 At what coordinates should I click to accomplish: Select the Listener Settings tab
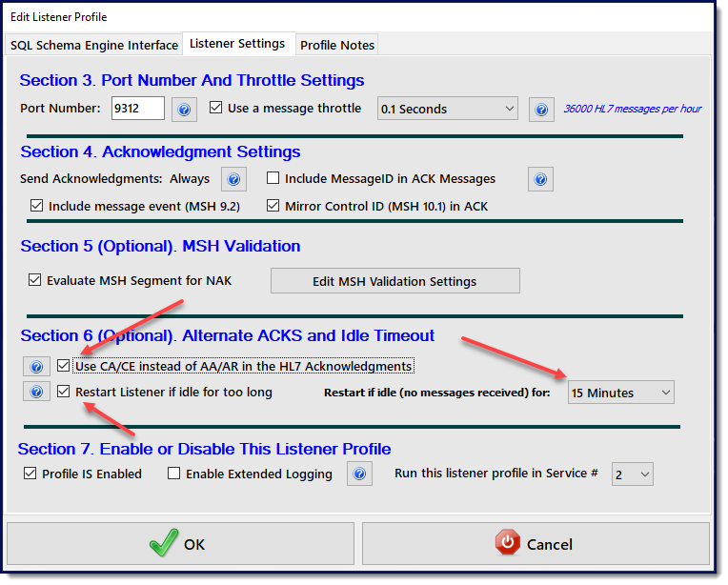(x=237, y=44)
